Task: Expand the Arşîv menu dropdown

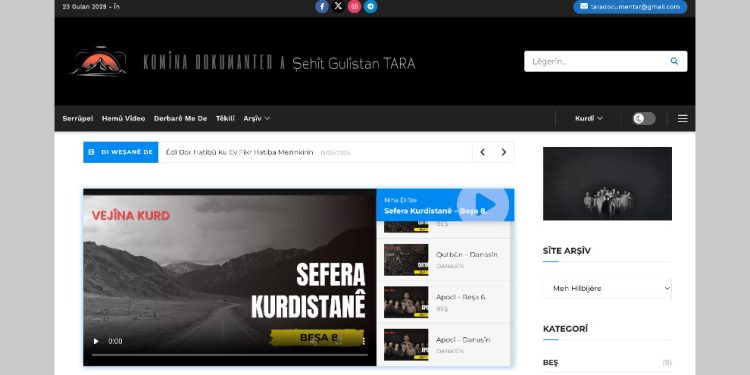Action: 256,118
